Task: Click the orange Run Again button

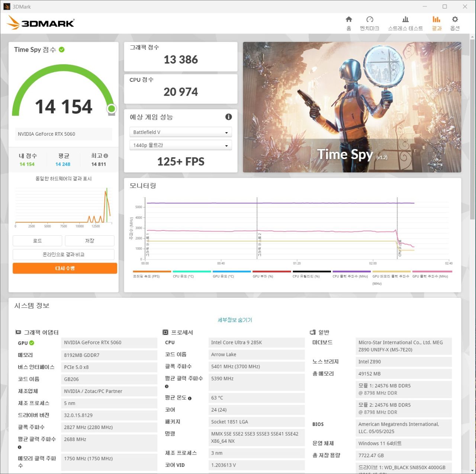Action: tap(65, 268)
